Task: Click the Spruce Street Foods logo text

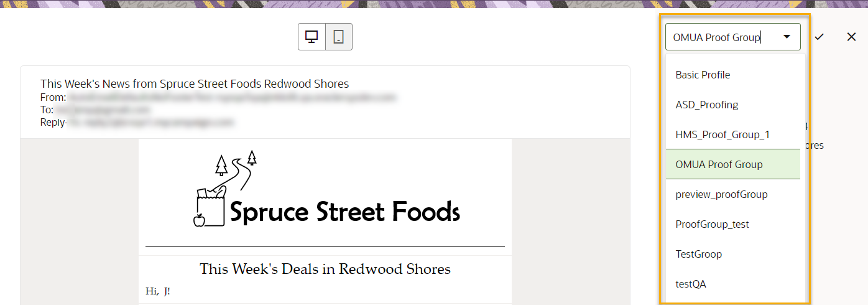Action: pos(344,212)
